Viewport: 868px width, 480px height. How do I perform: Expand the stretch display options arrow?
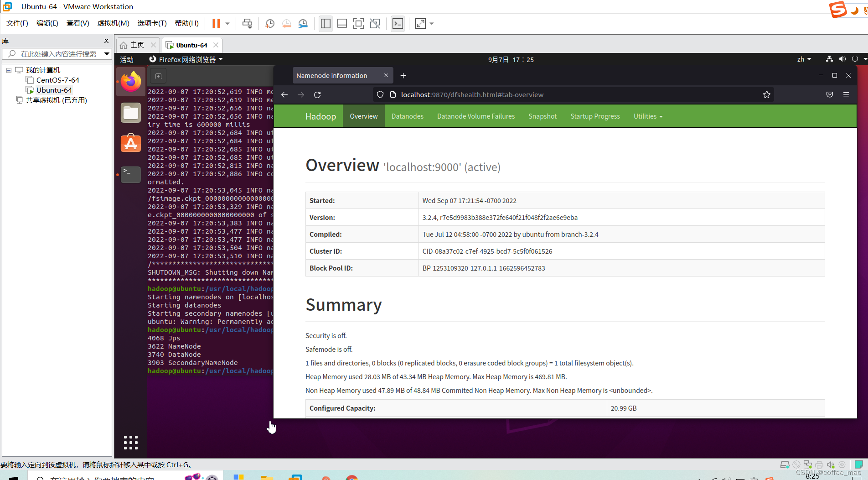(x=432, y=23)
